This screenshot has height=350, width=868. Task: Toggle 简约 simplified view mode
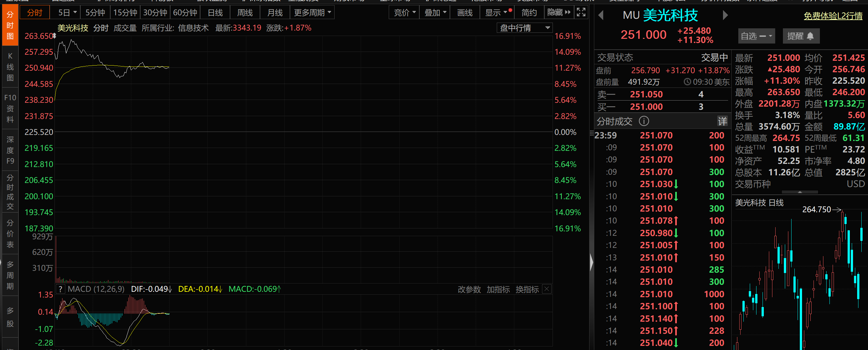[x=529, y=12]
